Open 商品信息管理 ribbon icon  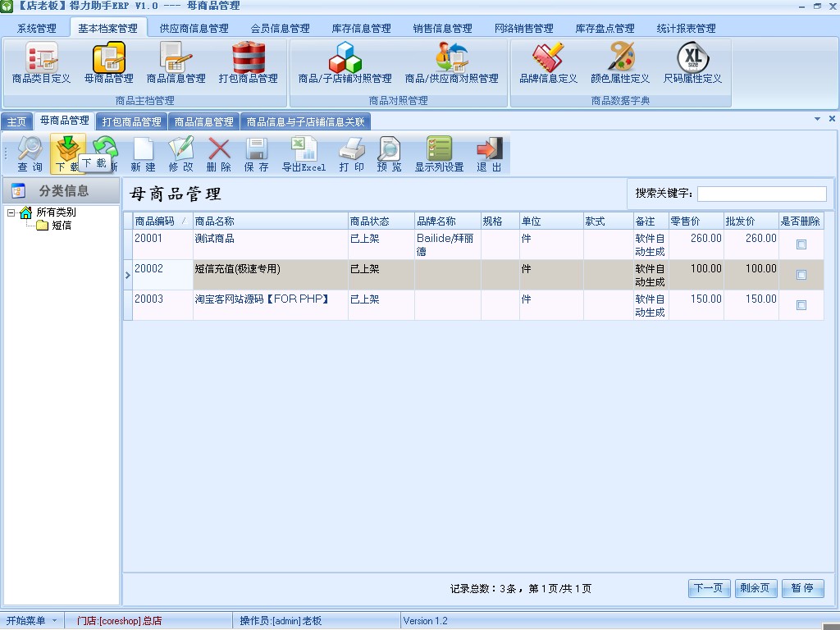176,63
